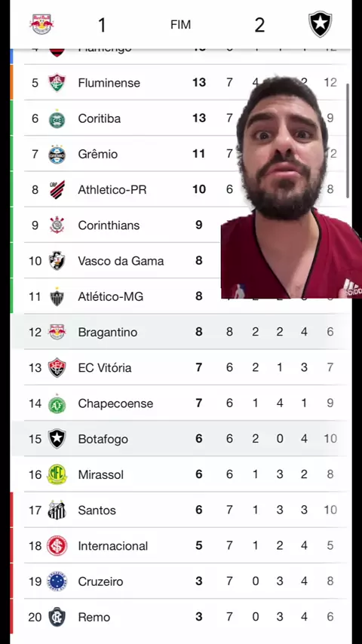Open the Athletico-PR crest icon
Viewport: 362px width, 644px height.
pos(57,190)
